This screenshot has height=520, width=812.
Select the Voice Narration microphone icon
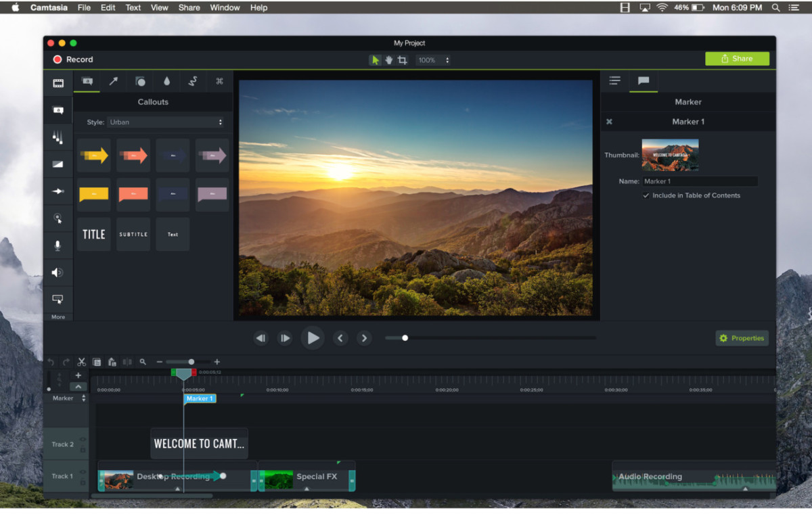pyautogui.click(x=58, y=245)
